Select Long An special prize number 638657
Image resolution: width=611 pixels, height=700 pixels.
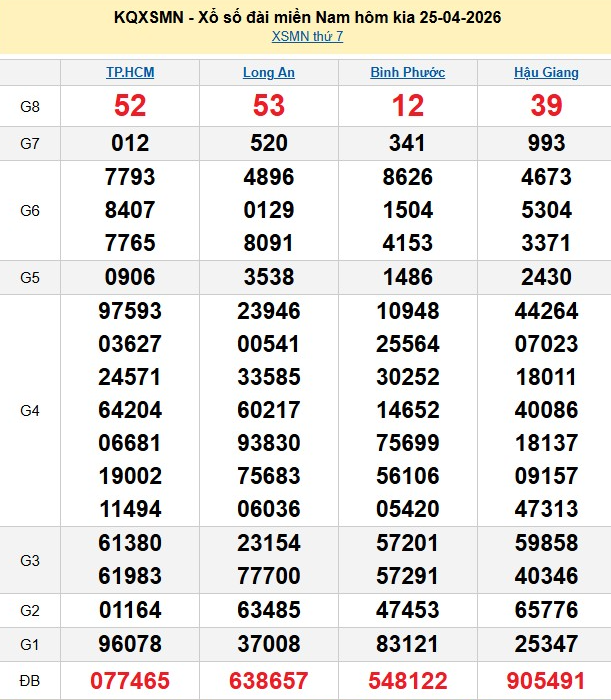(269, 681)
